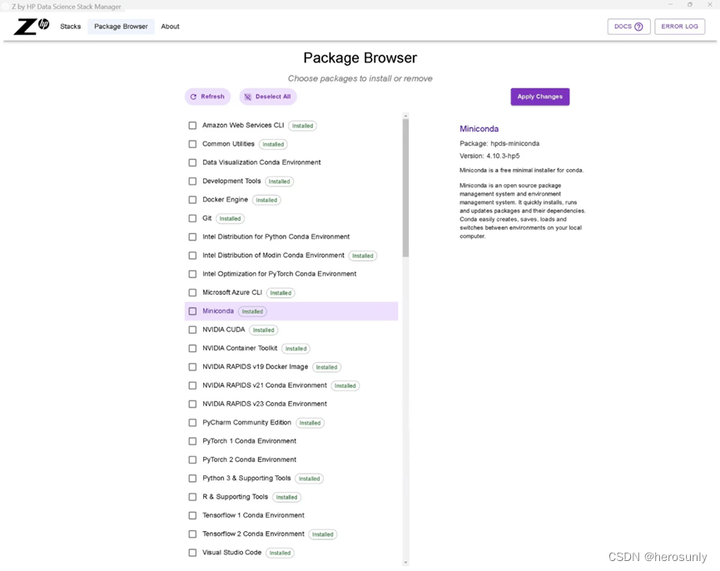
Task: Select the Visual Studio Code checkbox
Action: [193, 552]
